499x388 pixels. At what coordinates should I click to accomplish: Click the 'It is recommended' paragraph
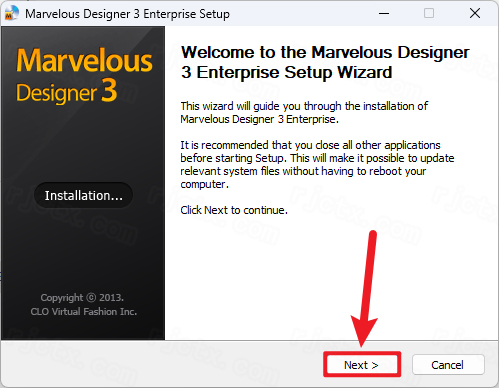click(x=317, y=165)
